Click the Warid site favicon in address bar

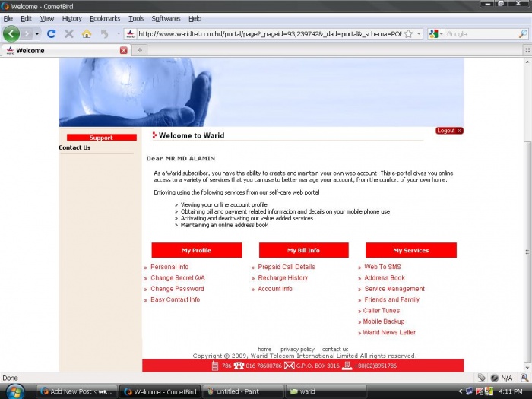130,34
